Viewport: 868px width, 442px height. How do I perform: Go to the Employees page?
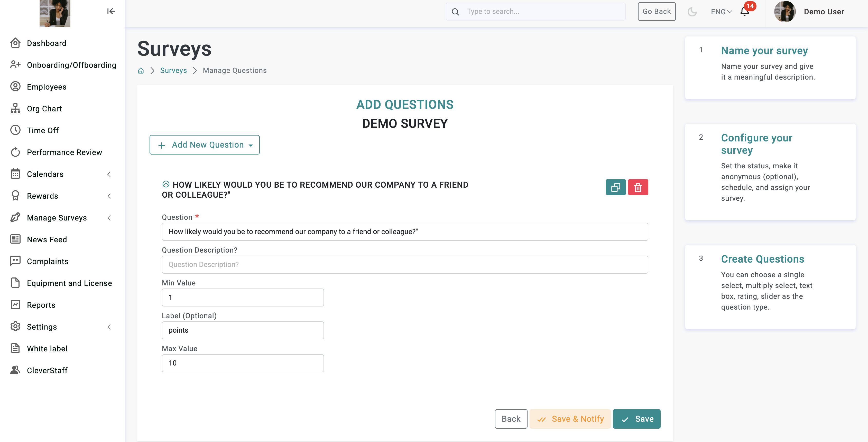coord(47,87)
